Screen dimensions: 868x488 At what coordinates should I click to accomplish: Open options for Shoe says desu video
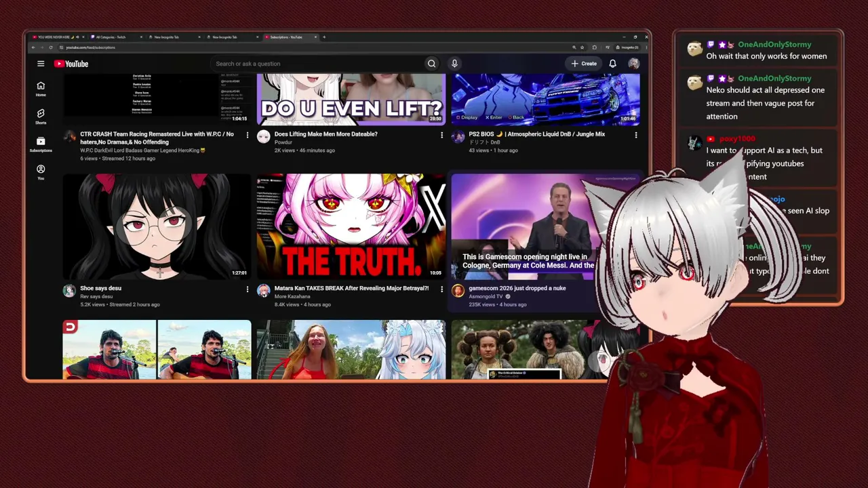coord(248,289)
